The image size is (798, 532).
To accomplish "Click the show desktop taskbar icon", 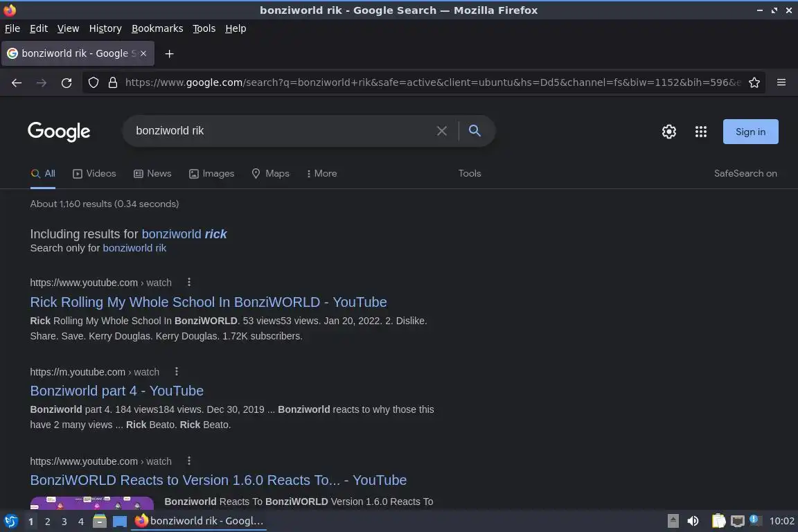I will 120,522.
